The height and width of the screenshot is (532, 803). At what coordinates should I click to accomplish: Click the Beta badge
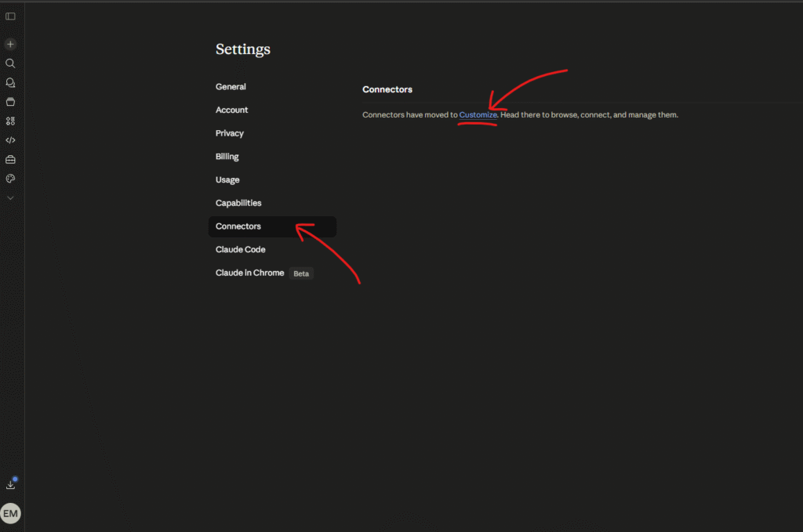(x=301, y=273)
